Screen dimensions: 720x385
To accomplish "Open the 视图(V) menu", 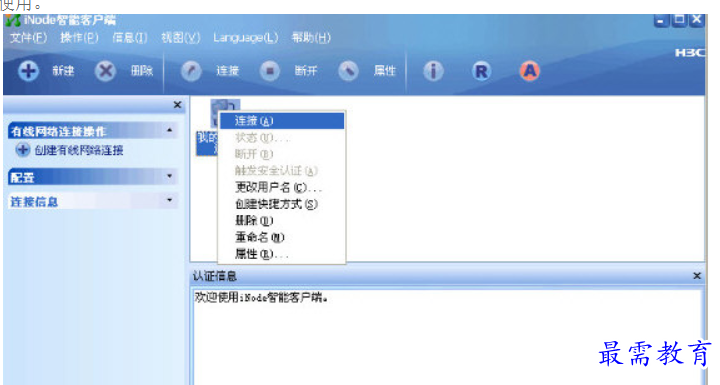I will tap(181, 38).
